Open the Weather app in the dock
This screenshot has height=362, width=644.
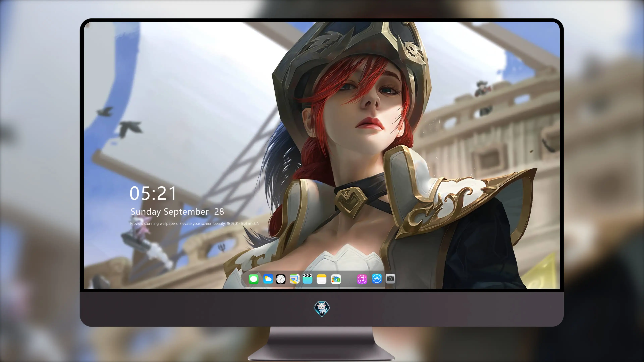(x=268, y=279)
